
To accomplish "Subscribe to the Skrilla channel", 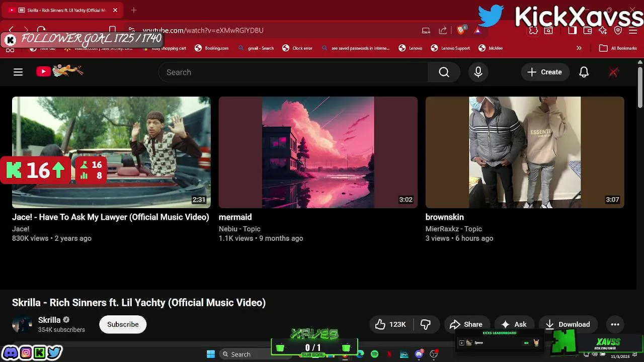I will (x=123, y=324).
